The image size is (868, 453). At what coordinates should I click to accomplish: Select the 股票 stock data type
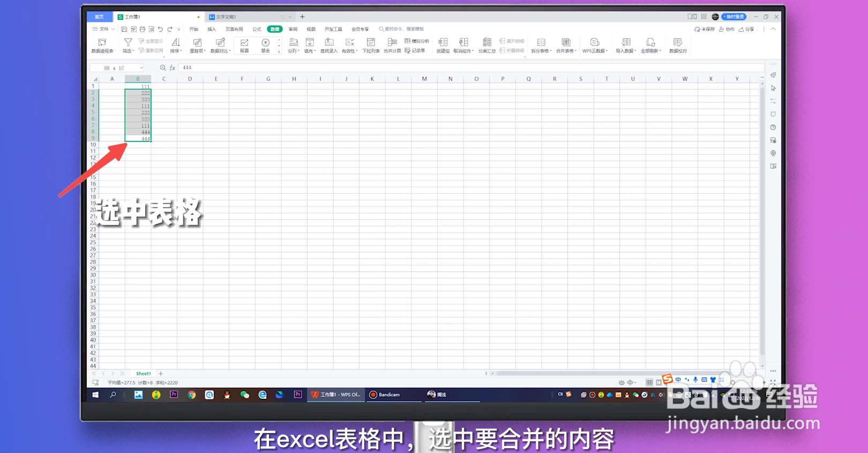(244, 46)
